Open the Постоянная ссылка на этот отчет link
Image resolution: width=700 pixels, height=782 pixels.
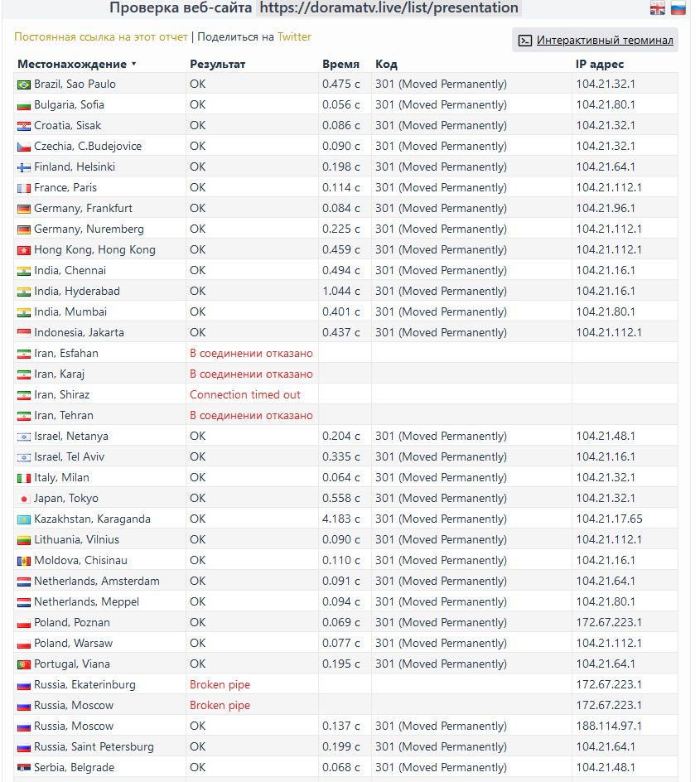tap(101, 37)
